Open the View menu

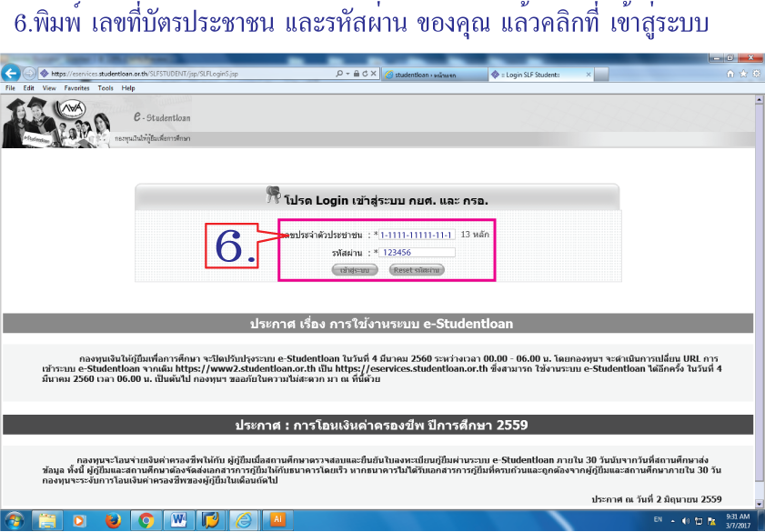point(49,88)
